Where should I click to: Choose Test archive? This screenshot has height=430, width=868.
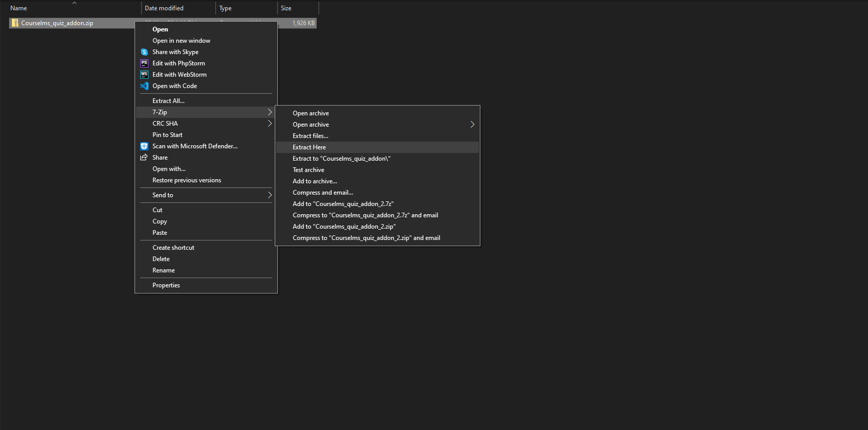(378, 170)
